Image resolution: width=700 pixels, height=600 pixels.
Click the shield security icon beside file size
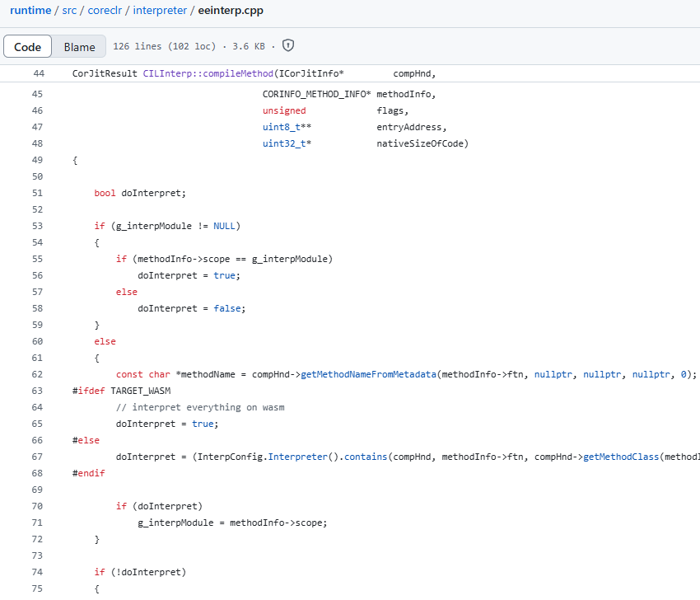click(x=288, y=46)
